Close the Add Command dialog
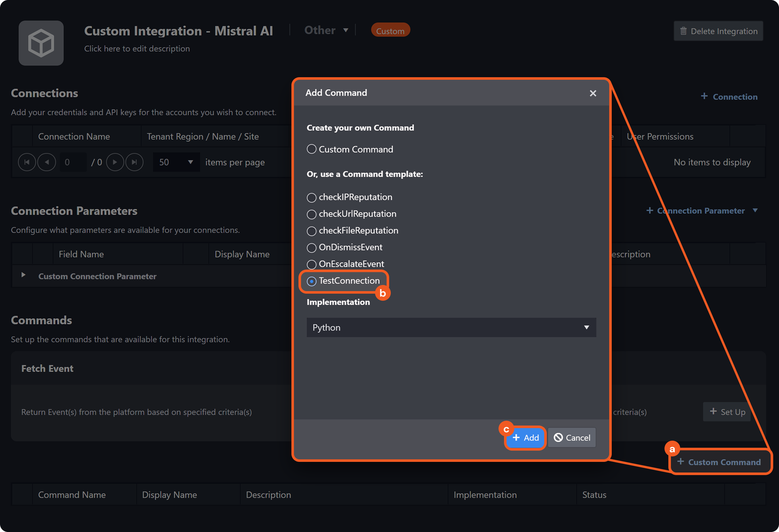The image size is (779, 532). [x=593, y=93]
